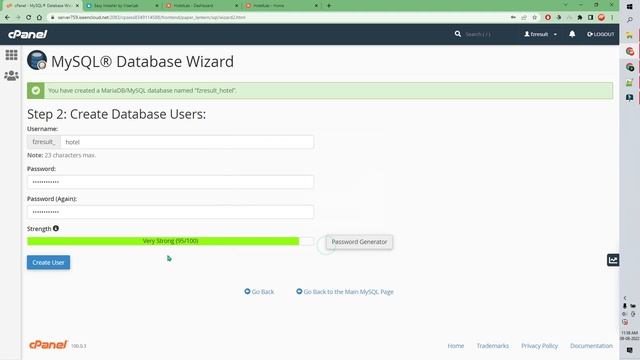Viewport: 640px width, 360px height.
Task: Bookmark this page with the star icon
Action: pos(534,18)
